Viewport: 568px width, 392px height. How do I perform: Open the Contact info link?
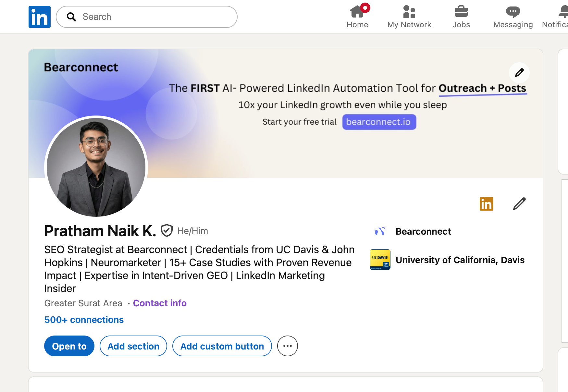pyautogui.click(x=160, y=303)
